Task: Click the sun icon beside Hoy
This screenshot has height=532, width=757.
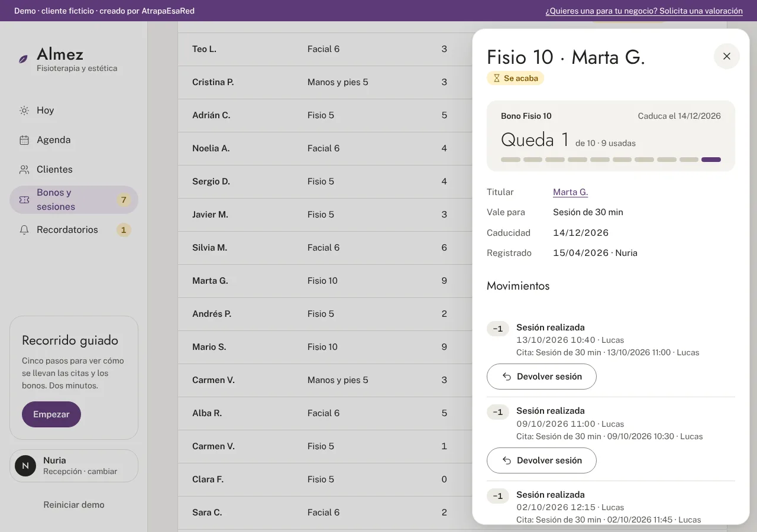Action: pos(24,111)
